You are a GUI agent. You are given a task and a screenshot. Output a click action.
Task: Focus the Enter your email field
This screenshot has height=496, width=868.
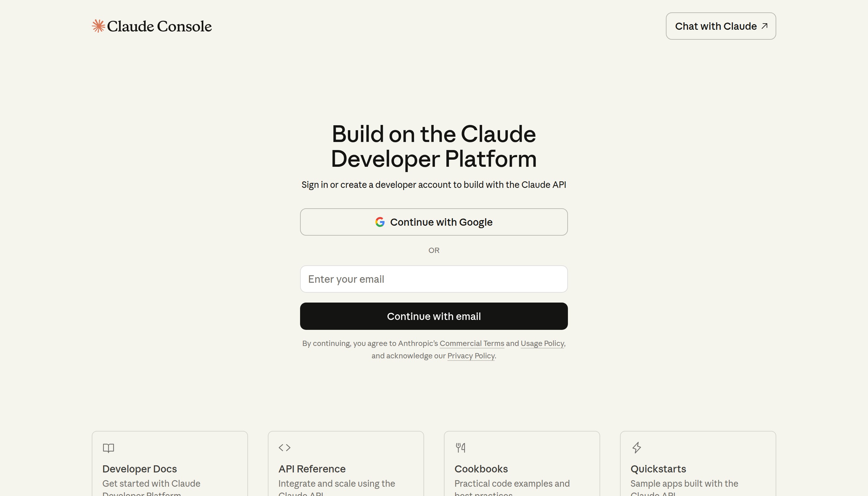click(433, 279)
